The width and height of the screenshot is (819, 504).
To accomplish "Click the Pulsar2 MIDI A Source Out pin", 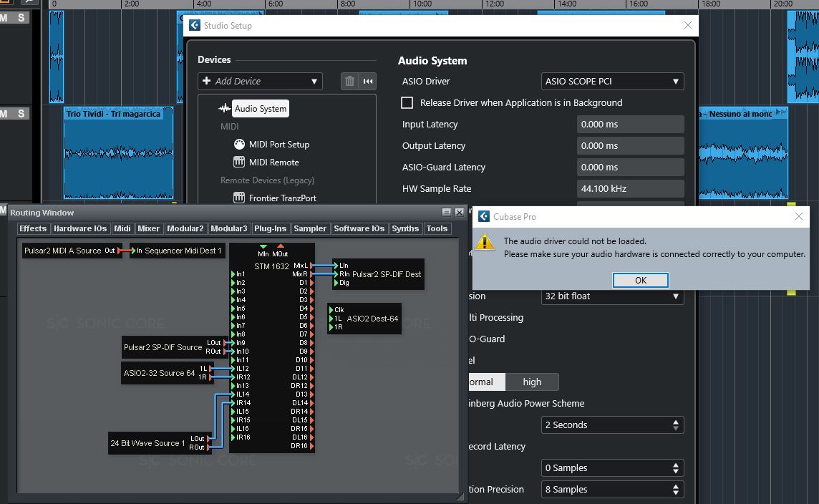I will click(x=120, y=251).
